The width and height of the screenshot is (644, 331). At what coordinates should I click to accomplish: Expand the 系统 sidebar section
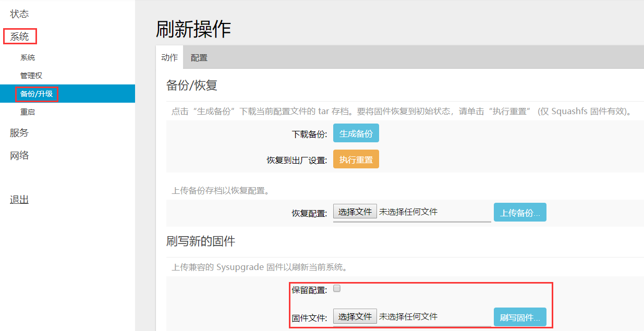(19, 36)
